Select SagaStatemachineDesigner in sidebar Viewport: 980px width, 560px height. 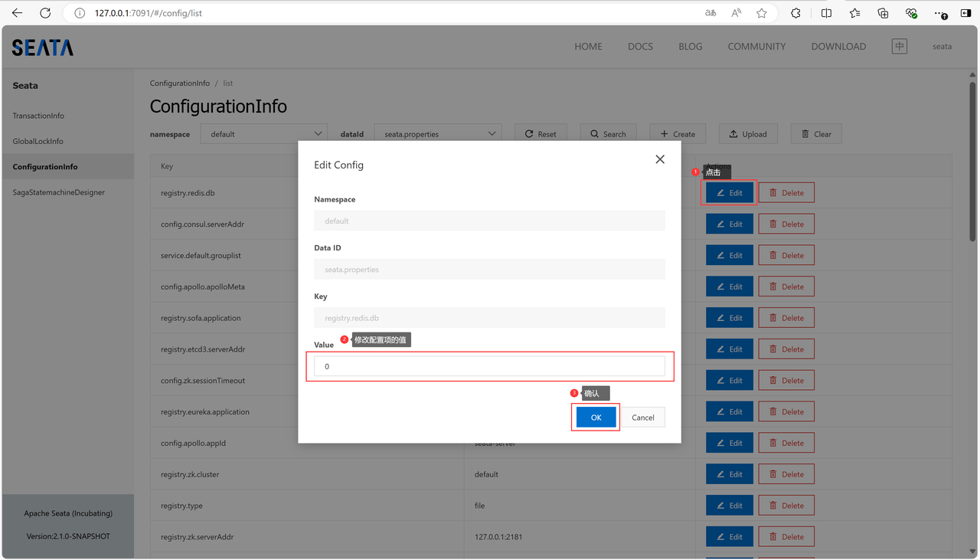coord(58,192)
